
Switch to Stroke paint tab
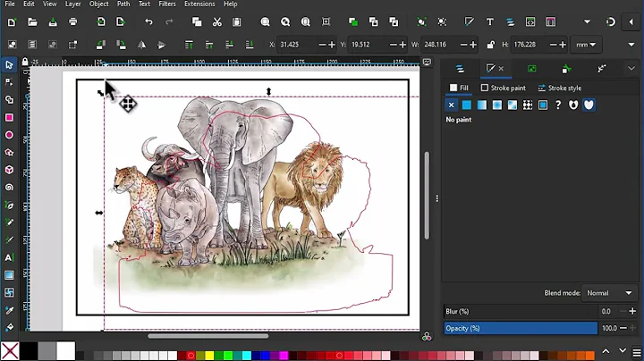point(503,88)
